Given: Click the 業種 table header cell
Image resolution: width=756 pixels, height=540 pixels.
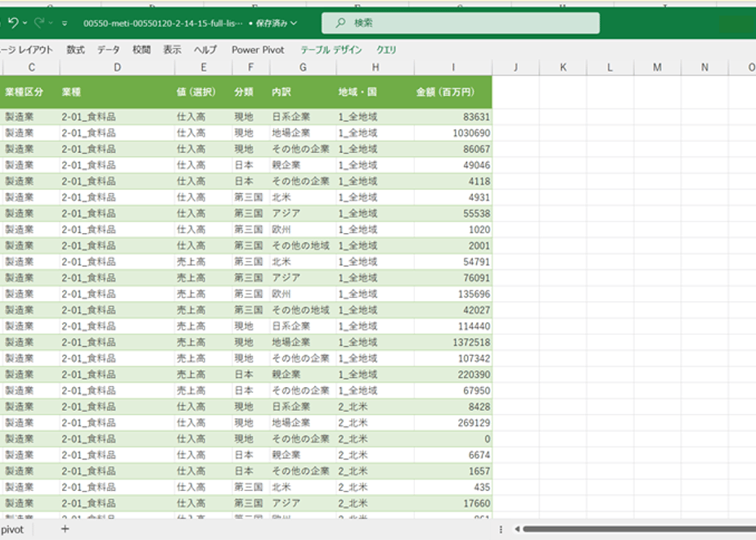Looking at the screenshot, I should click(117, 92).
